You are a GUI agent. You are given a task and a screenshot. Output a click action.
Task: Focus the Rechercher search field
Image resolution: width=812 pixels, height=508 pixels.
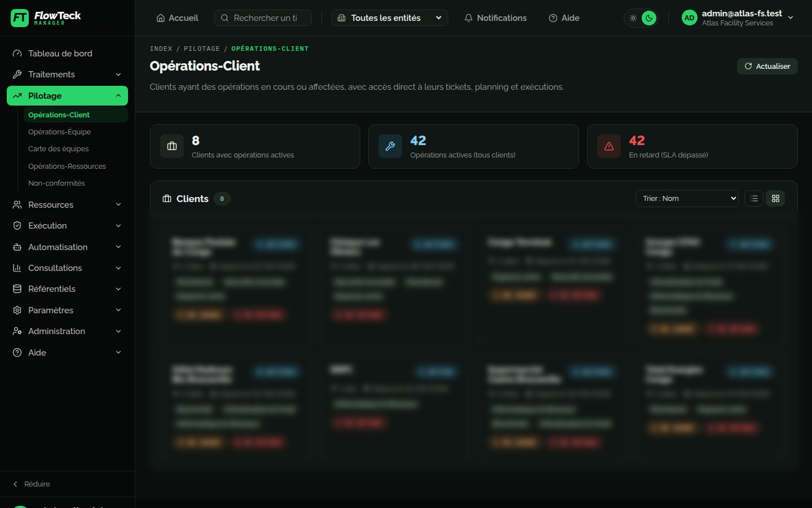click(x=263, y=18)
